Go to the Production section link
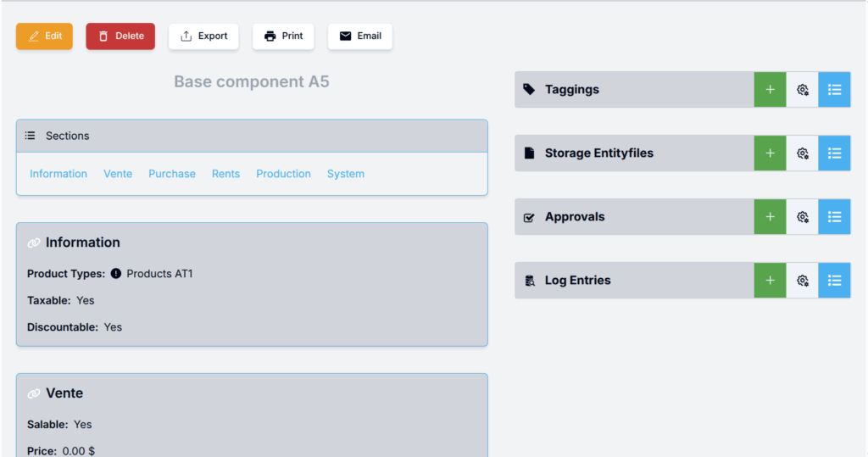868x457 pixels. tap(283, 174)
